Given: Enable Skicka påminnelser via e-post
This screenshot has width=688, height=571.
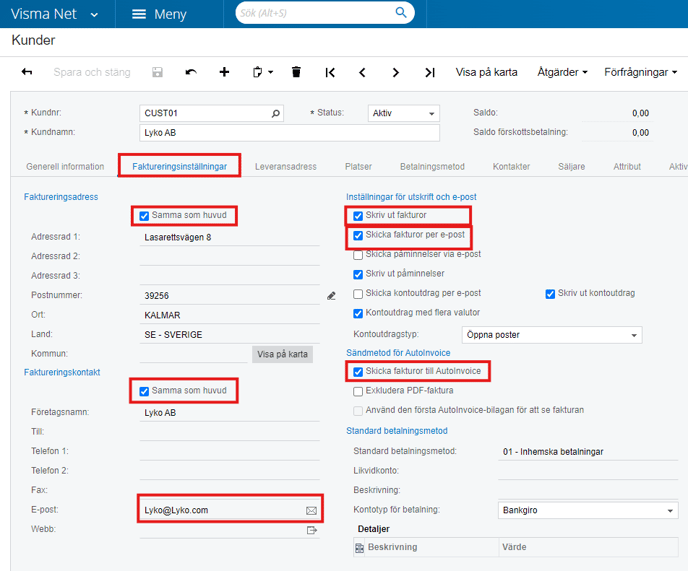Looking at the screenshot, I should (358, 255).
